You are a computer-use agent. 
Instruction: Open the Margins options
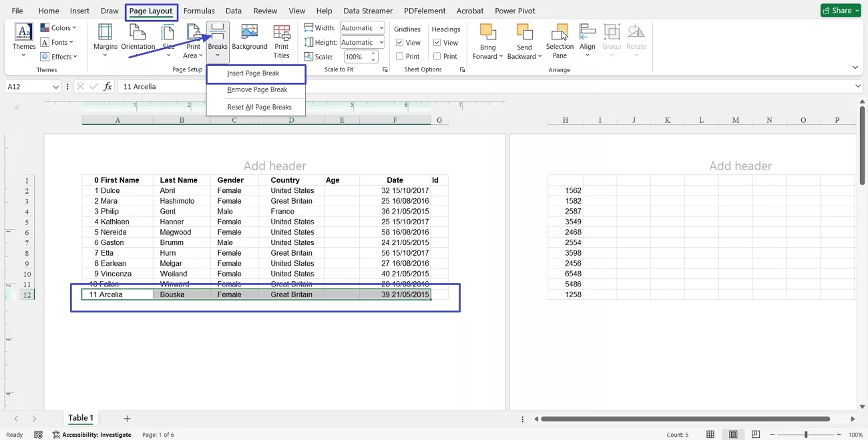coord(105,40)
